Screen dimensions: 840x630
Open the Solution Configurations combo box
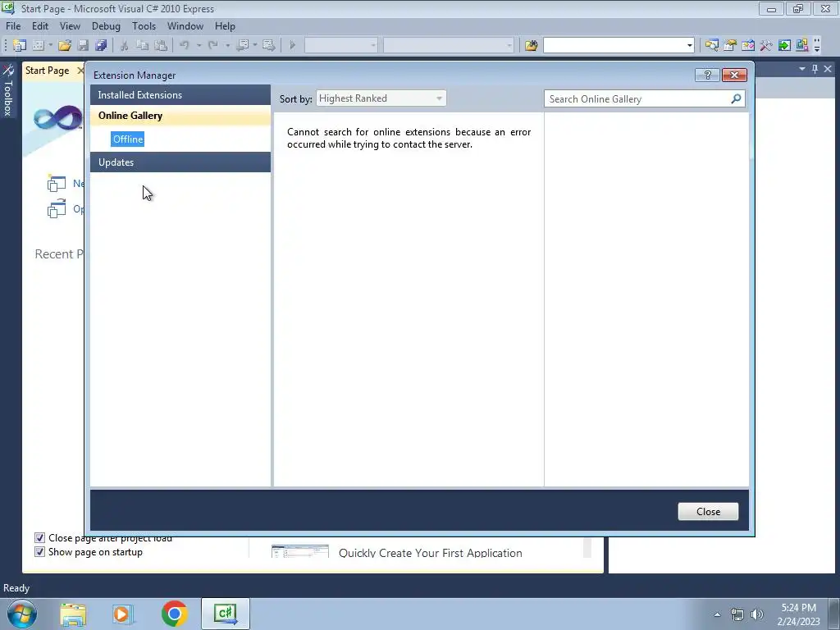click(341, 46)
